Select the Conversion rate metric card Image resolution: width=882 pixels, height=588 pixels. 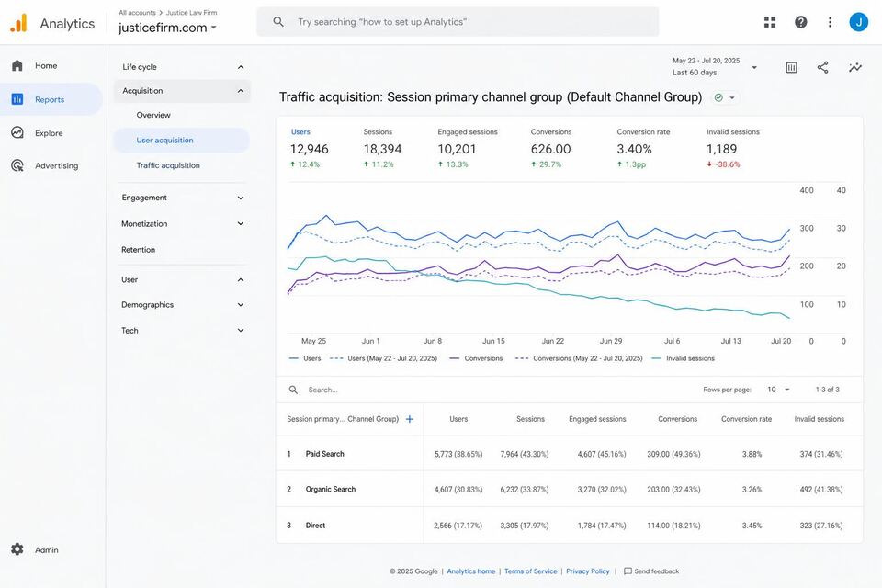tap(643, 148)
